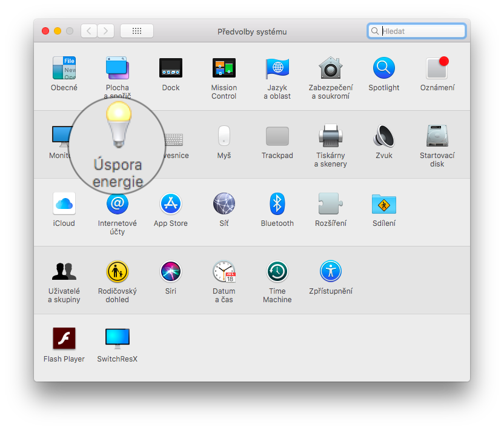The image size is (504, 430).
Task: Click the back navigation arrow
Action: 89,31
